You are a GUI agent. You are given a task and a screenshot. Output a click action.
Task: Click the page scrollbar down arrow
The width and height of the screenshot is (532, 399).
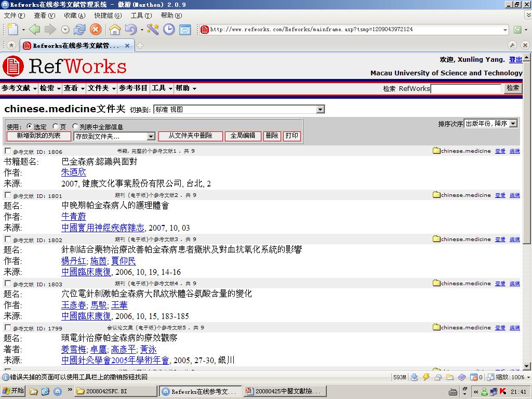point(527,366)
